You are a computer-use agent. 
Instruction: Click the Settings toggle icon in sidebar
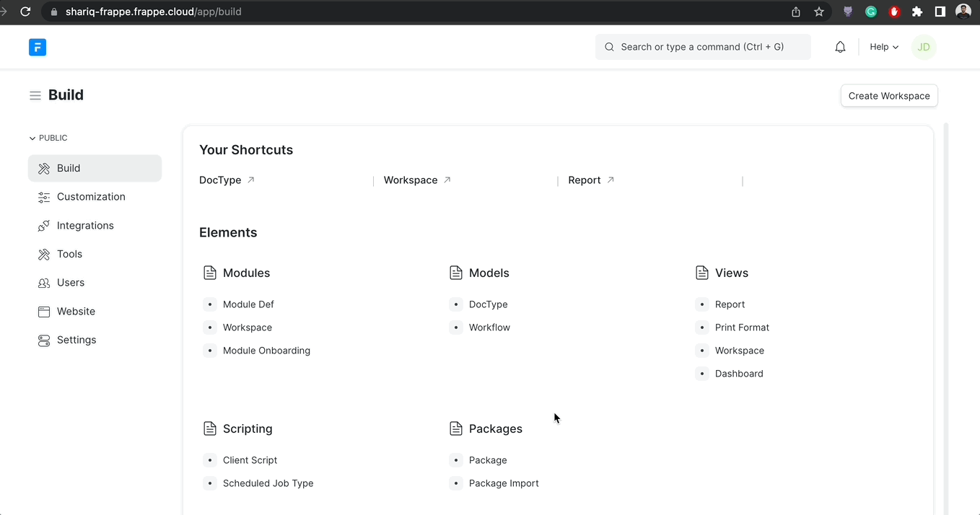[x=44, y=340]
